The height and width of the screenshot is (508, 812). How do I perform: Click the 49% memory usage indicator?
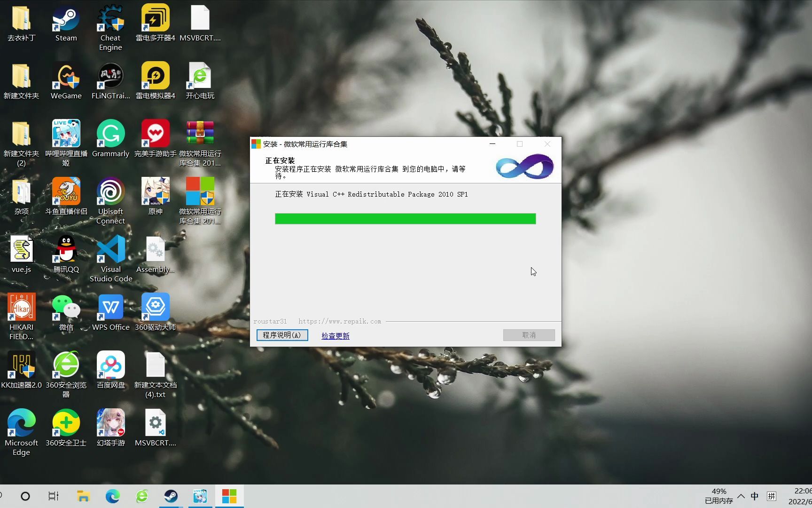pyautogui.click(x=719, y=496)
